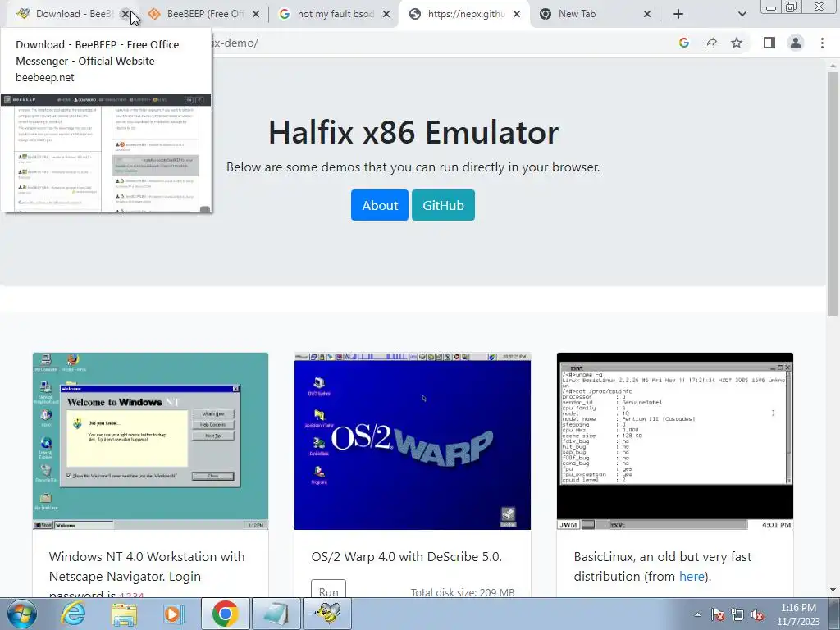
Task: Switch to the New Tab tab
Action: click(x=595, y=14)
